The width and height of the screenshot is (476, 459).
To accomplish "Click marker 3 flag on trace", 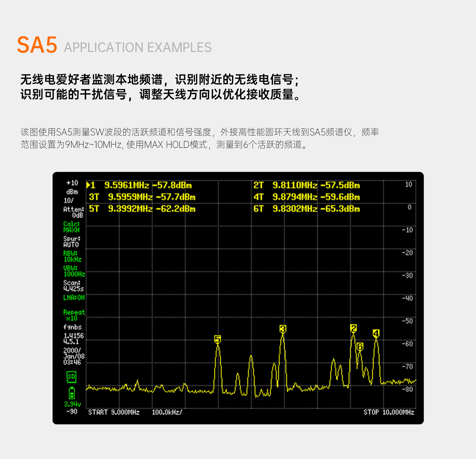I will point(283,329).
